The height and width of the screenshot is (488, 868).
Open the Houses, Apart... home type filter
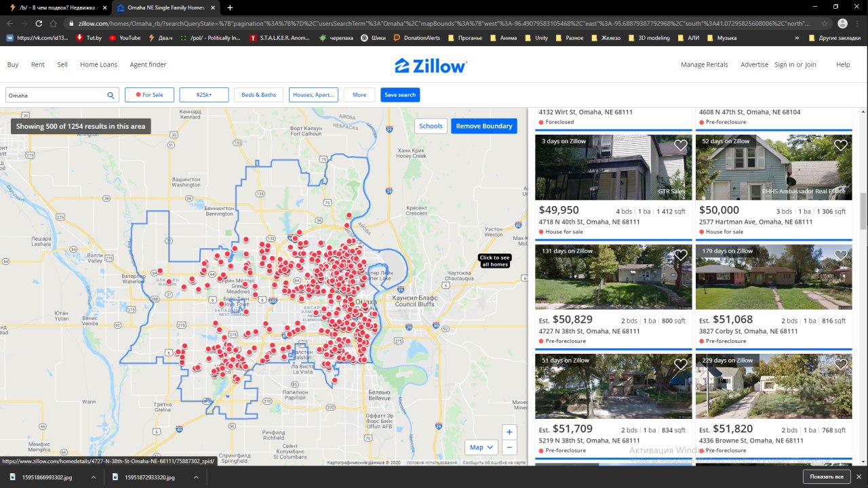(x=313, y=95)
